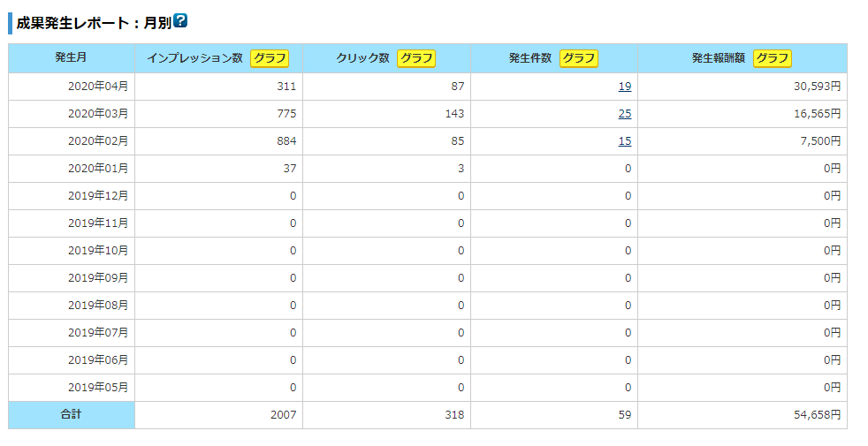Click the 合計 total row label
The height and width of the screenshot is (446, 868).
[x=71, y=414]
